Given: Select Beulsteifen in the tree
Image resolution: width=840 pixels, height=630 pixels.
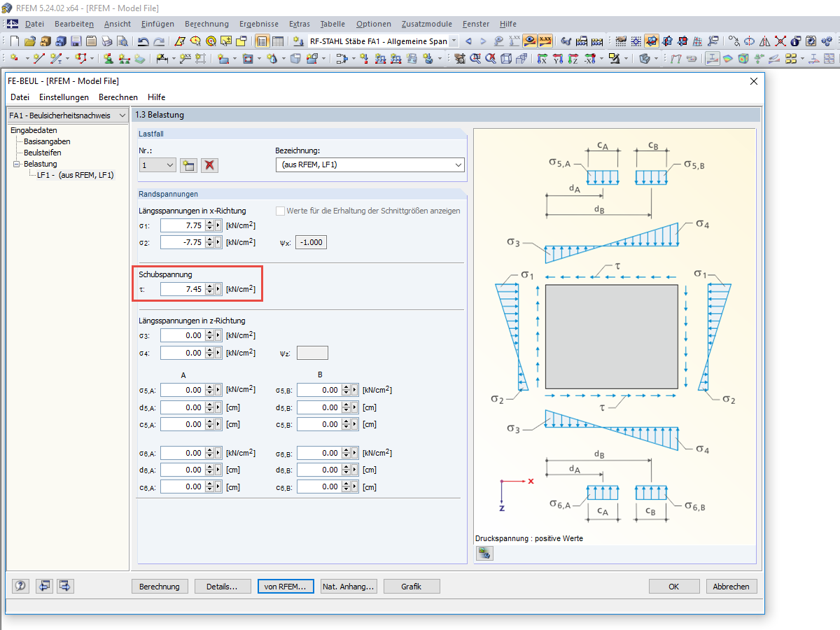Looking at the screenshot, I should [42, 153].
